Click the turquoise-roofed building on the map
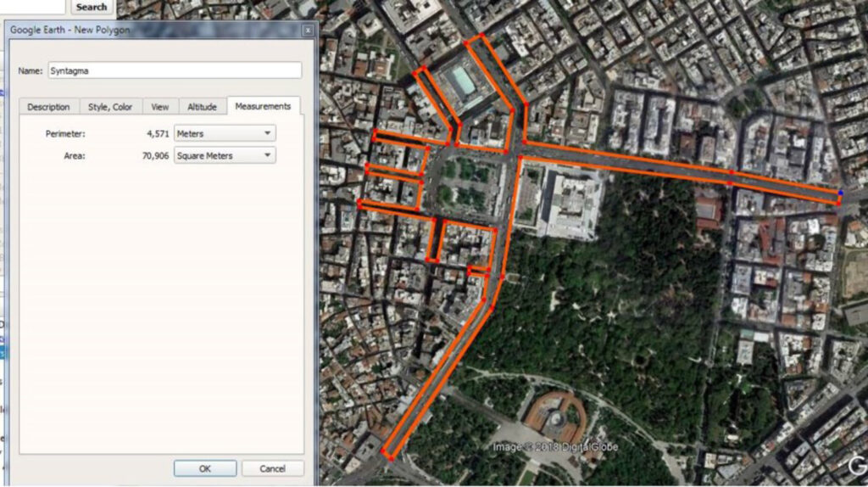Viewport: 868px width, 487px height. coord(463,81)
